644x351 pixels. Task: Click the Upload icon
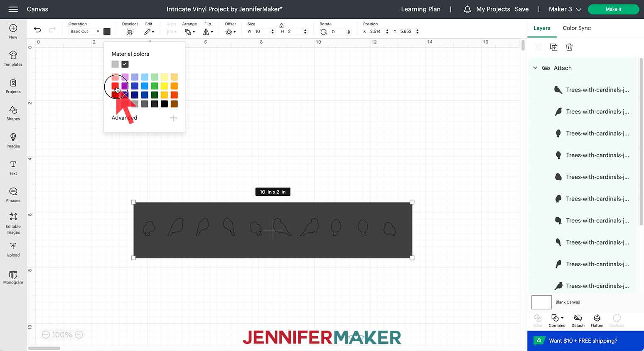point(13,246)
